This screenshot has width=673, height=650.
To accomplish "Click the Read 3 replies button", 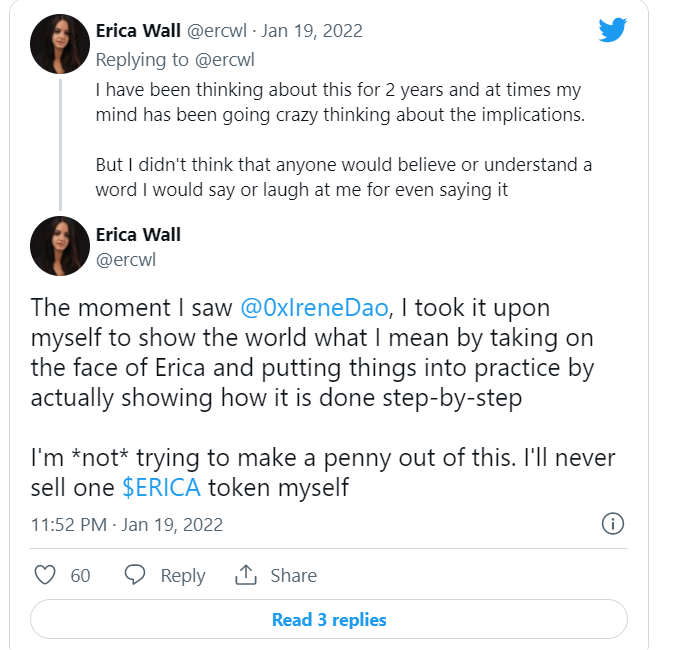I will [329, 620].
